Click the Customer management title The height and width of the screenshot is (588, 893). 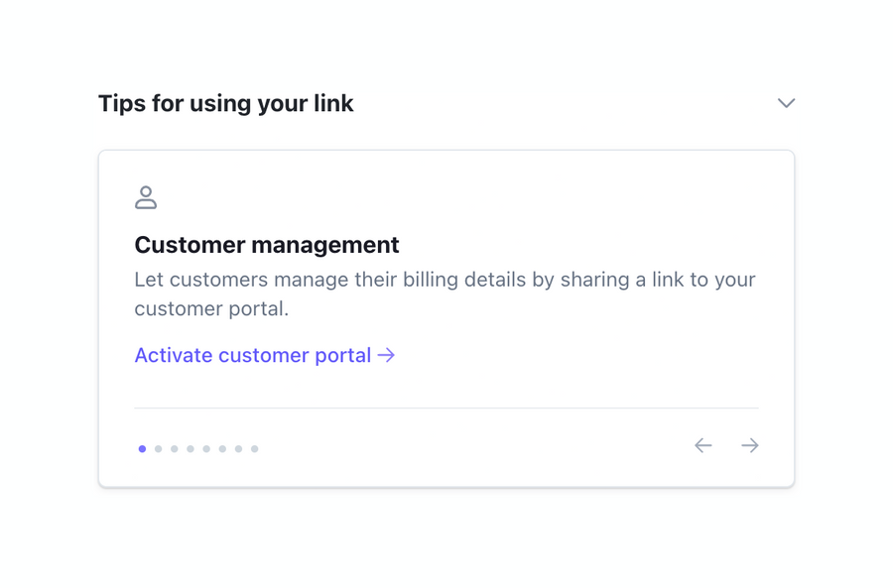(267, 245)
